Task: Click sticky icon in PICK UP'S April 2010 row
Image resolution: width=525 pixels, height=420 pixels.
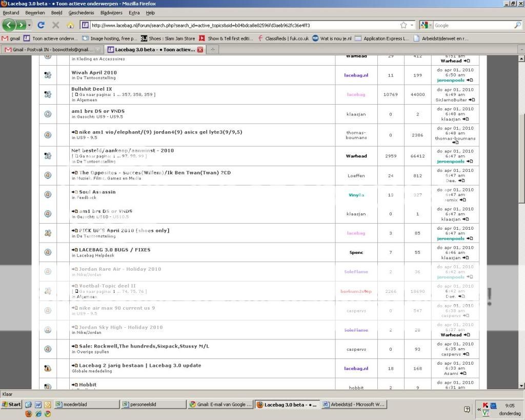Action: click(48, 233)
